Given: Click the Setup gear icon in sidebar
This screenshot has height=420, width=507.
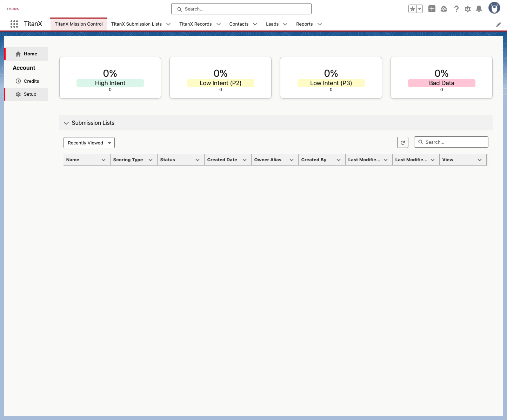Looking at the screenshot, I should [x=18, y=94].
